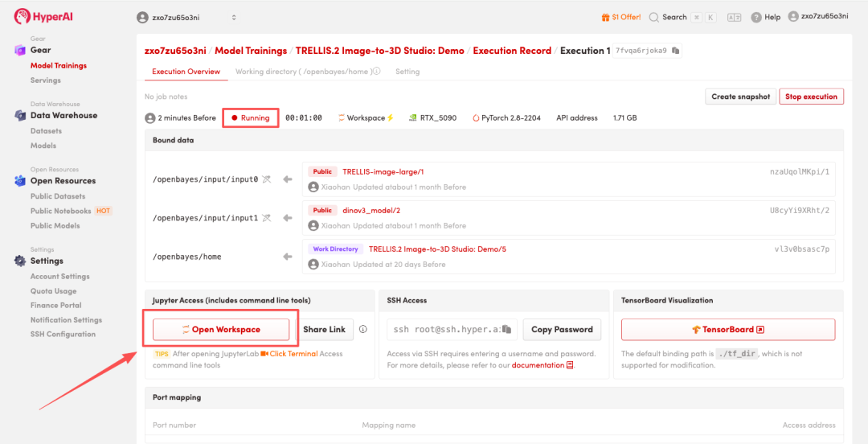Open the Working directory tab
The height and width of the screenshot is (444, 868).
302,72
